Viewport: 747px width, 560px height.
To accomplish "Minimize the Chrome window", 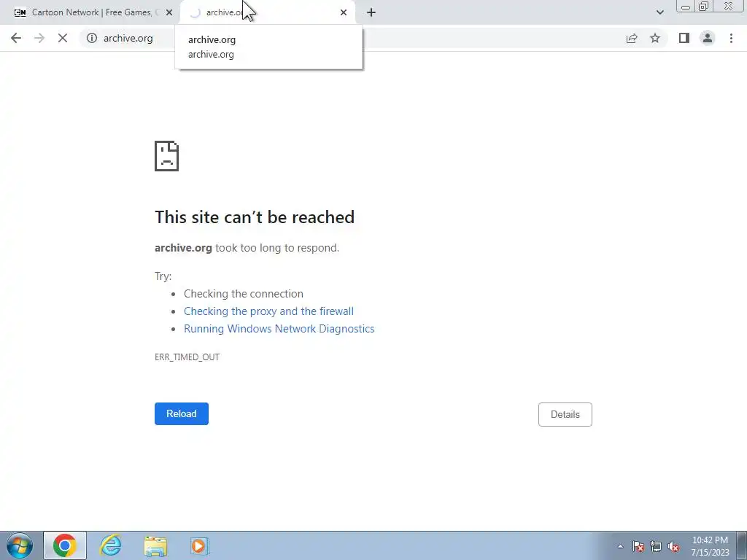I will pyautogui.click(x=686, y=6).
